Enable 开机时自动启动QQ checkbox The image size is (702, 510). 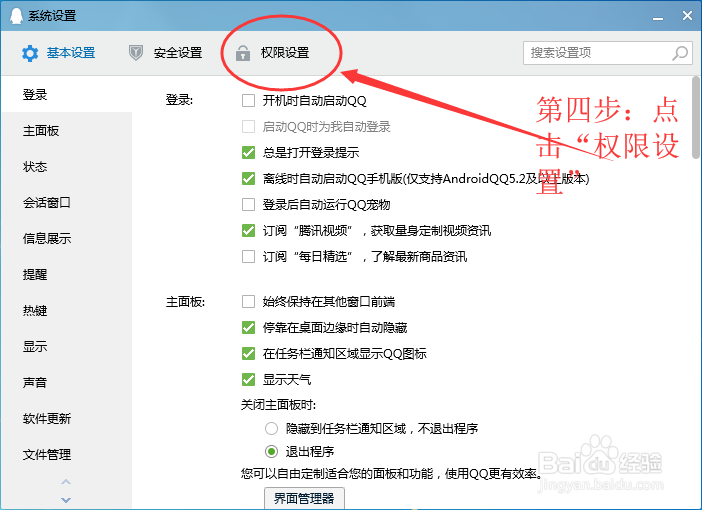click(x=248, y=100)
